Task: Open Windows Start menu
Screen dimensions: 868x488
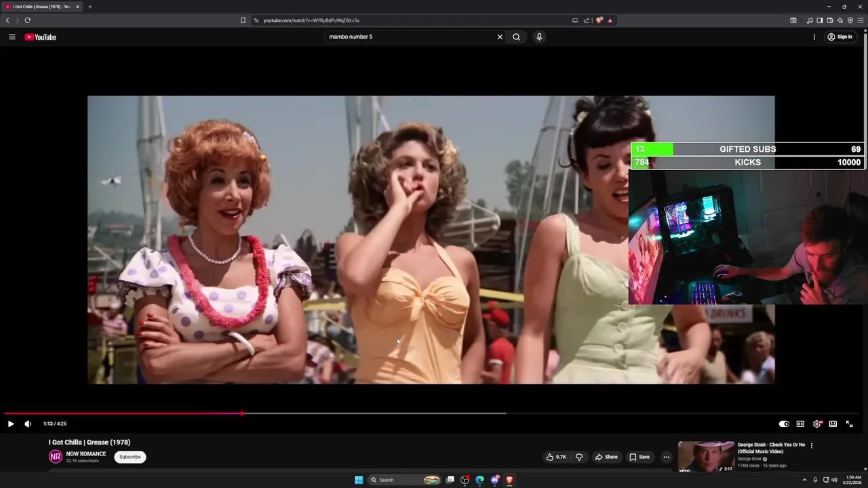Action: coord(359,480)
